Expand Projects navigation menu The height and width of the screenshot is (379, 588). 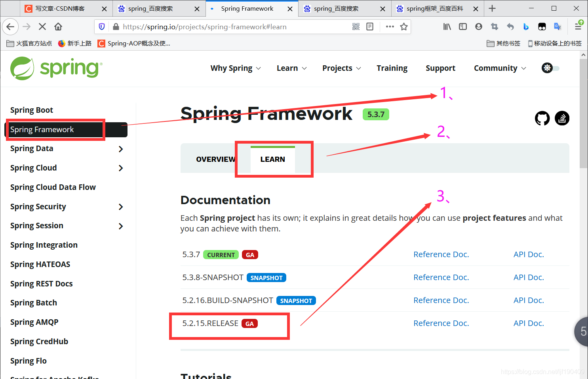point(342,68)
